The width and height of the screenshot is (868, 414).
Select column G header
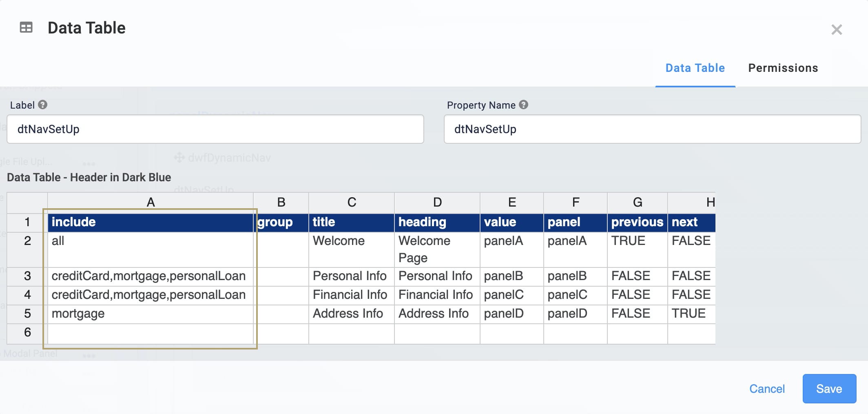pyautogui.click(x=637, y=202)
